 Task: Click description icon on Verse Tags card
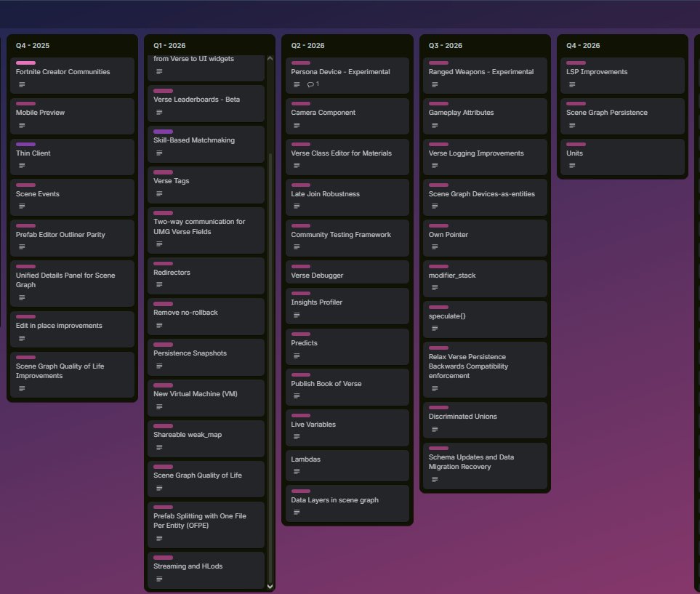[159, 194]
